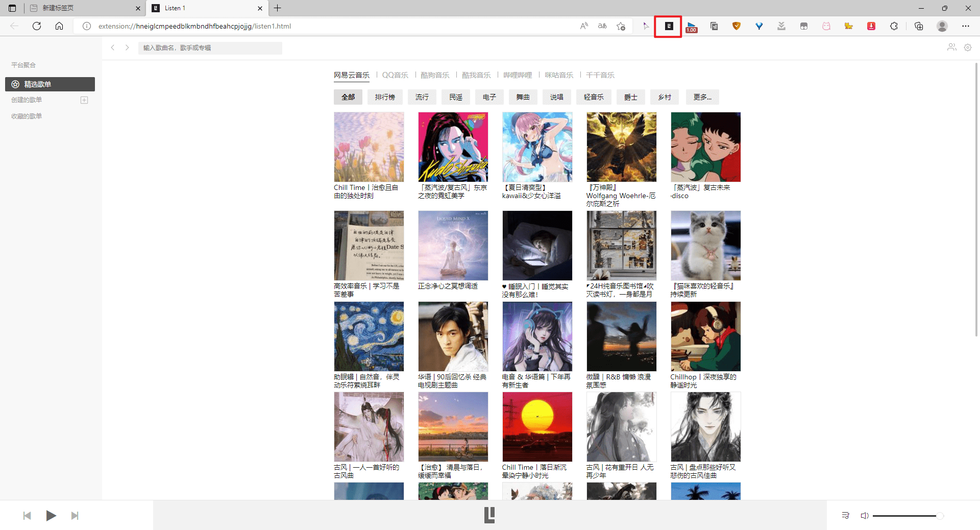Open the 万神殿 Wolfgang Woehrle playlist cover
The height and width of the screenshot is (530, 980).
tap(622, 147)
